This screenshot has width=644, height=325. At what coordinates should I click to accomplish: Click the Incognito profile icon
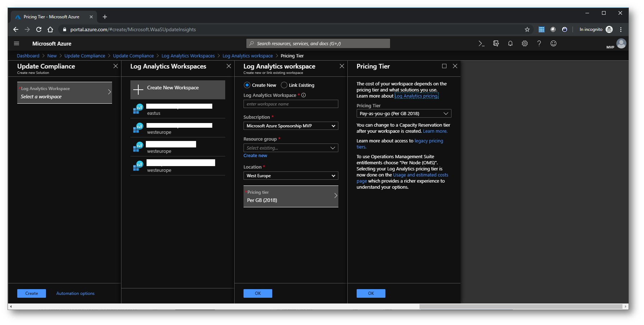click(609, 29)
